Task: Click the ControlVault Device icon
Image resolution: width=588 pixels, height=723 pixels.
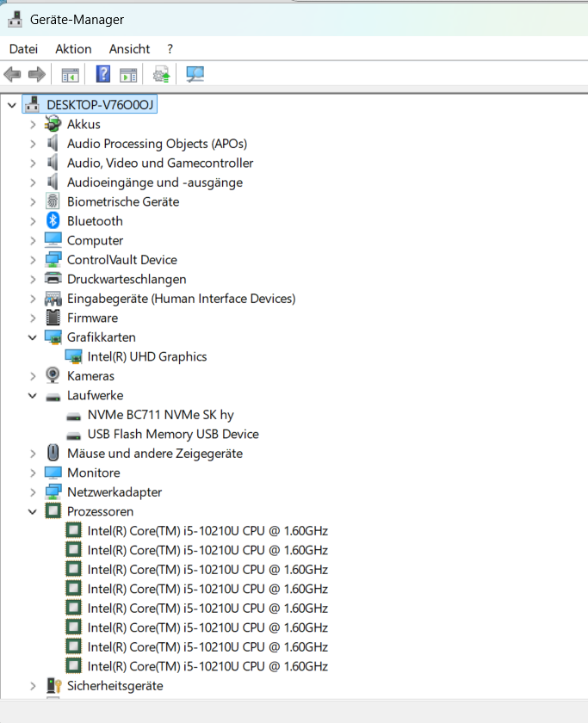Action: [53, 260]
